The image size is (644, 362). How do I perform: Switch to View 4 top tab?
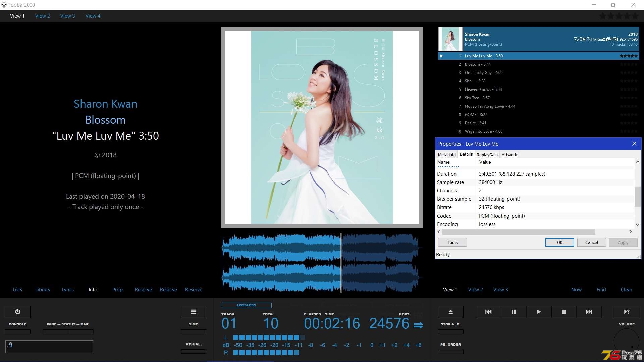point(93,16)
